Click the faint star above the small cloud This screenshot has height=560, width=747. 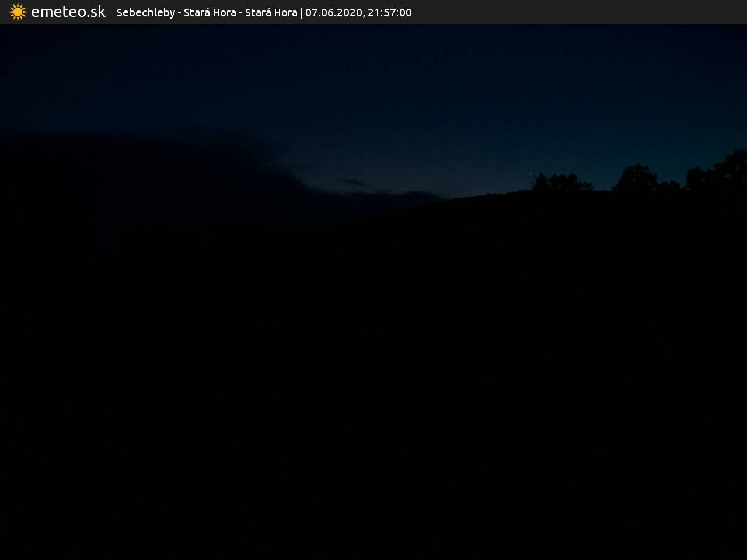tap(403, 148)
